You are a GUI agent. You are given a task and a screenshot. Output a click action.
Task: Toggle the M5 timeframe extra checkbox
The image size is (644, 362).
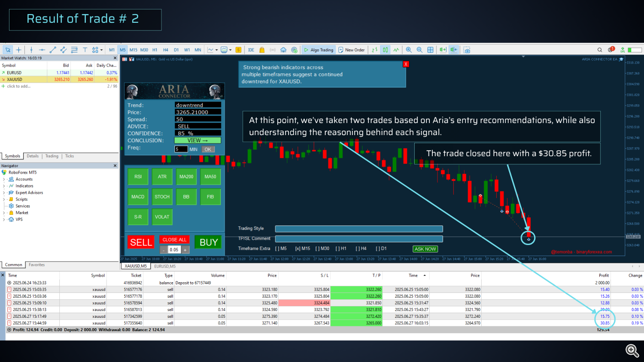click(x=281, y=248)
